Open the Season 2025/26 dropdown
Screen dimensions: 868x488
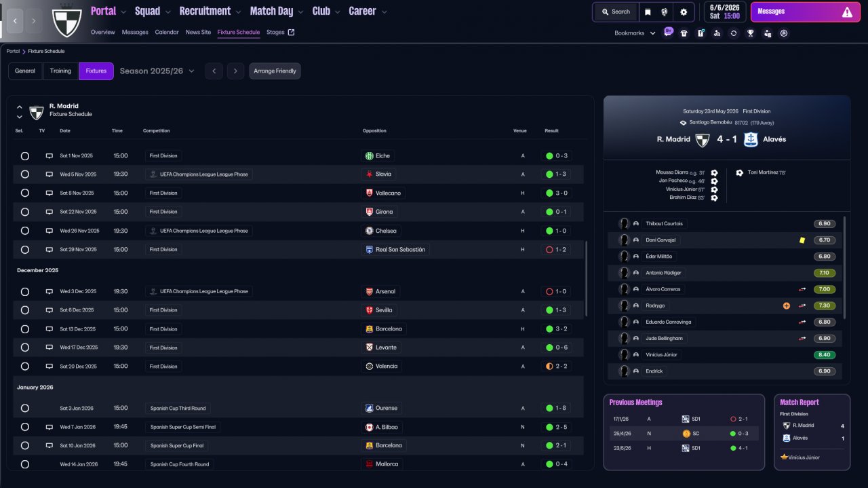click(x=157, y=71)
